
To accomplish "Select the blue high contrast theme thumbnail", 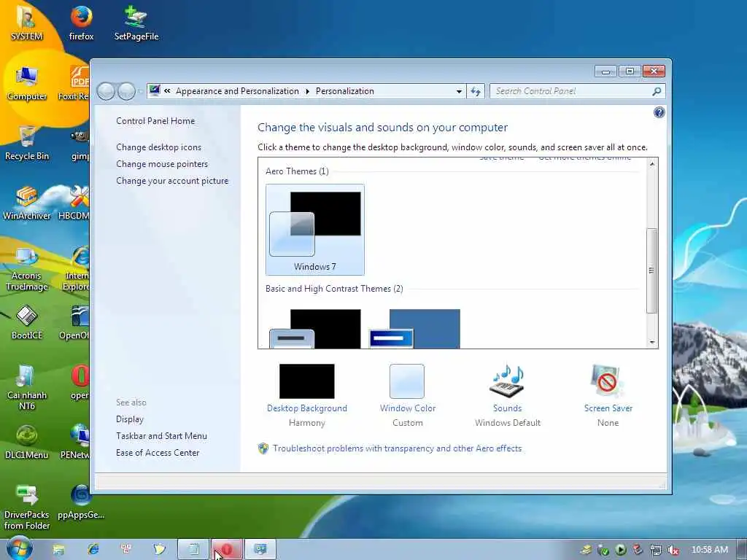I will click(x=414, y=329).
